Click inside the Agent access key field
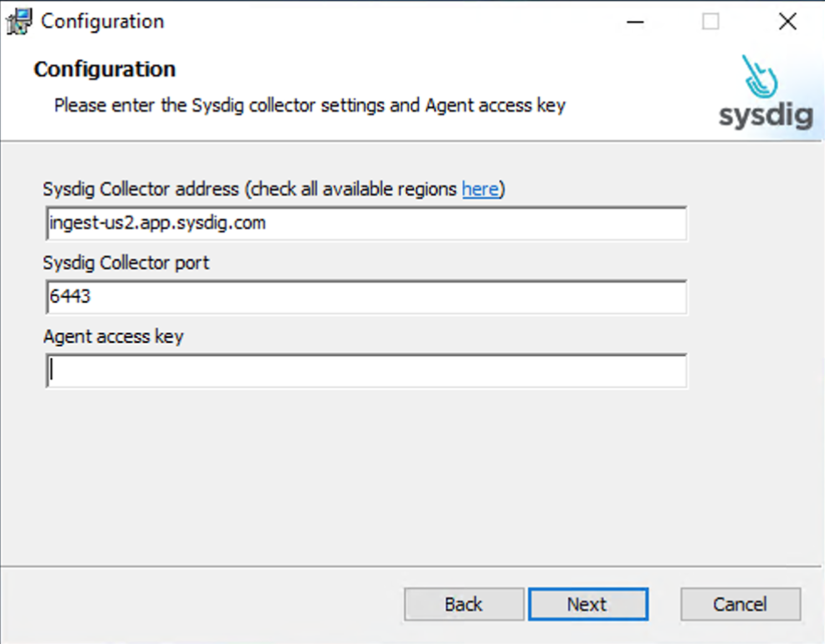This screenshot has height=644, width=825. coord(366,370)
